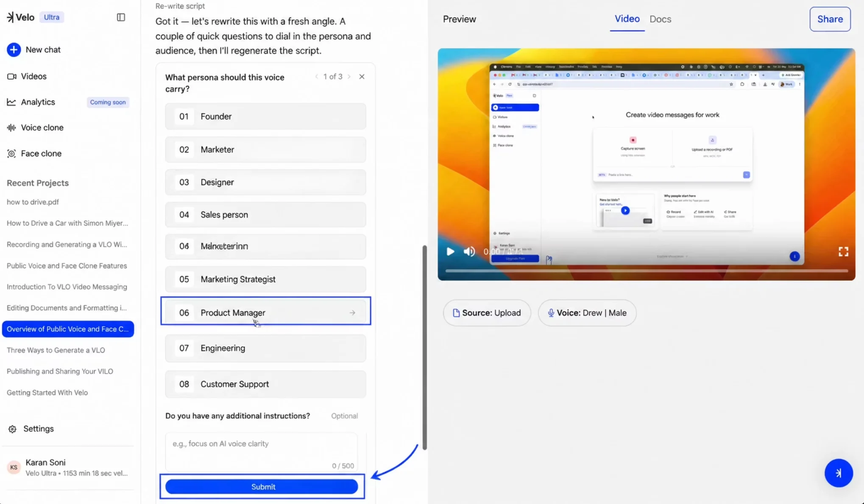Play the preview video

point(450,252)
